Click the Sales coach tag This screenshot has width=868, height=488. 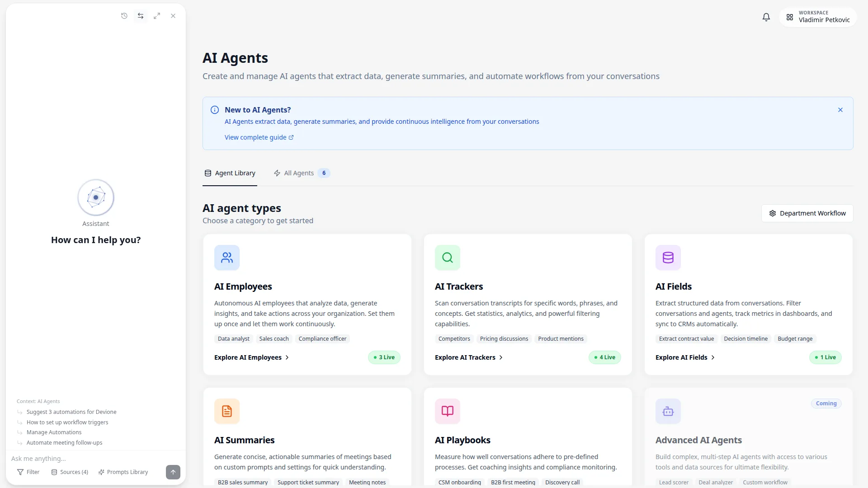coord(274,339)
